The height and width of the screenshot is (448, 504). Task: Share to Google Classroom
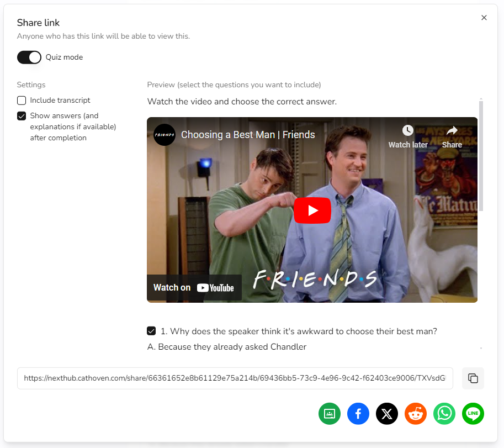click(330, 414)
